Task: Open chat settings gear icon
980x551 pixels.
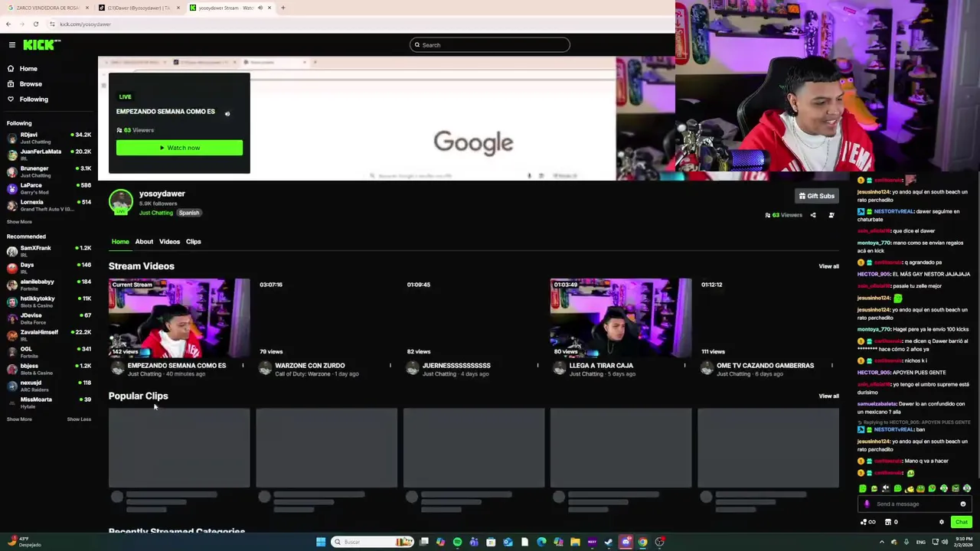Action: pyautogui.click(x=942, y=522)
